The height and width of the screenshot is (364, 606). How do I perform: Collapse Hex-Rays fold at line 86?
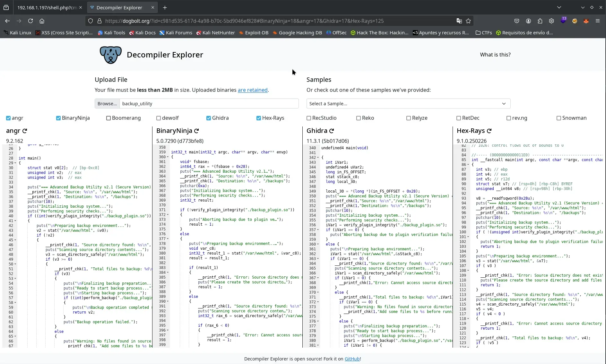[468, 165]
